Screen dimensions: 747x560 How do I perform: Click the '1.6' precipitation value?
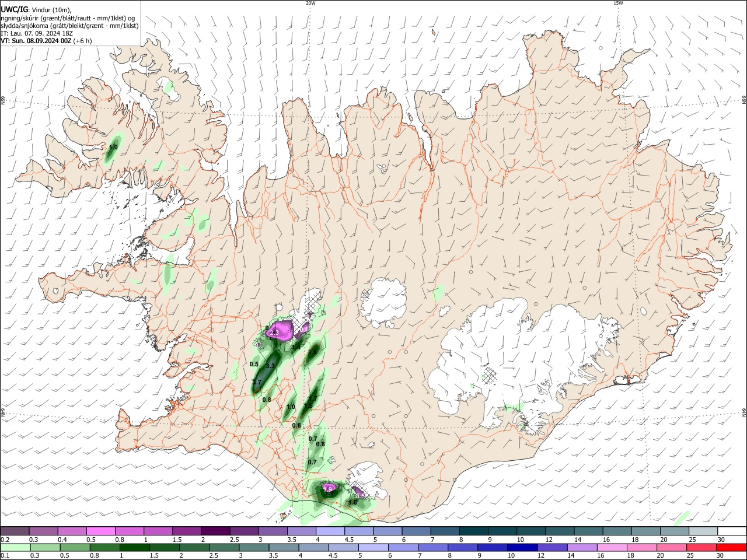[x=313, y=352]
